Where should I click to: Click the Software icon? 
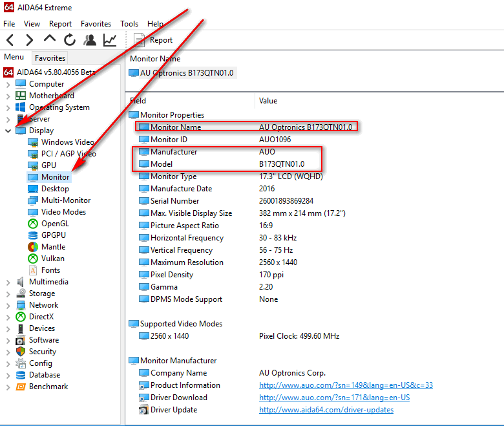tap(21, 340)
